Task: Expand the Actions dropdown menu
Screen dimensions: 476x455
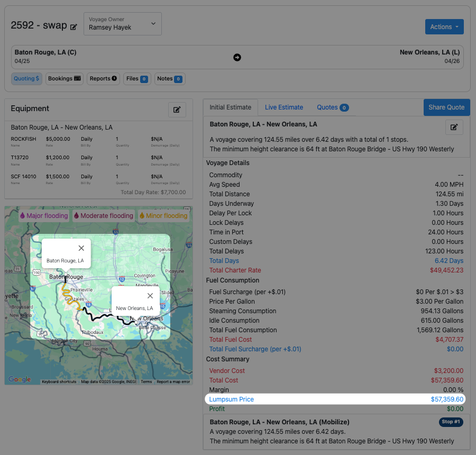Action: coord(444,27)
